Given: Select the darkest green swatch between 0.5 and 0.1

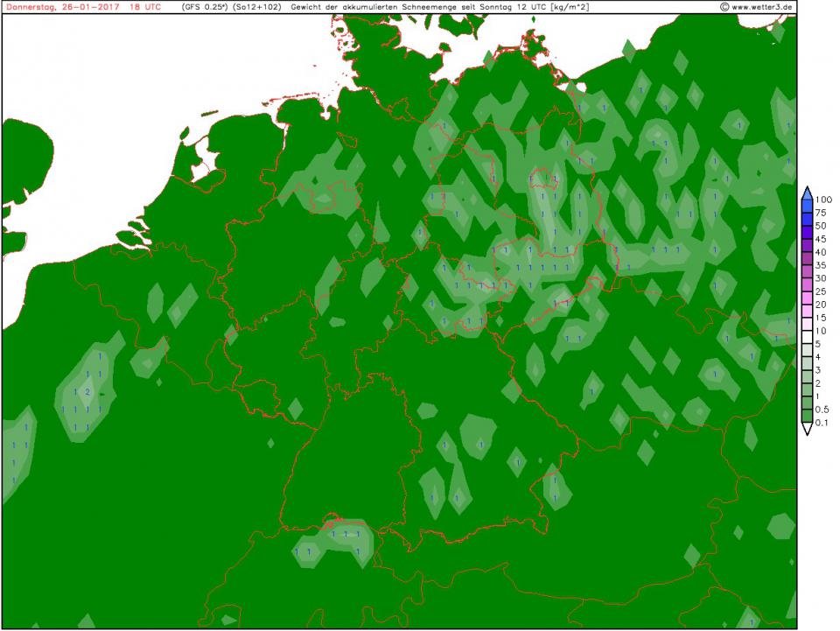Looking at the screenshot, I should 806,417.
